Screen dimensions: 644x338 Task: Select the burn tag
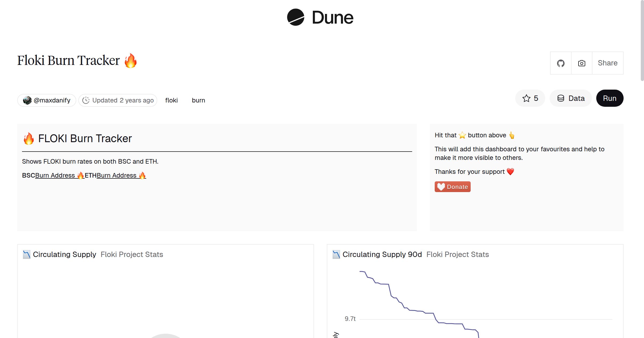pos(198,100)
